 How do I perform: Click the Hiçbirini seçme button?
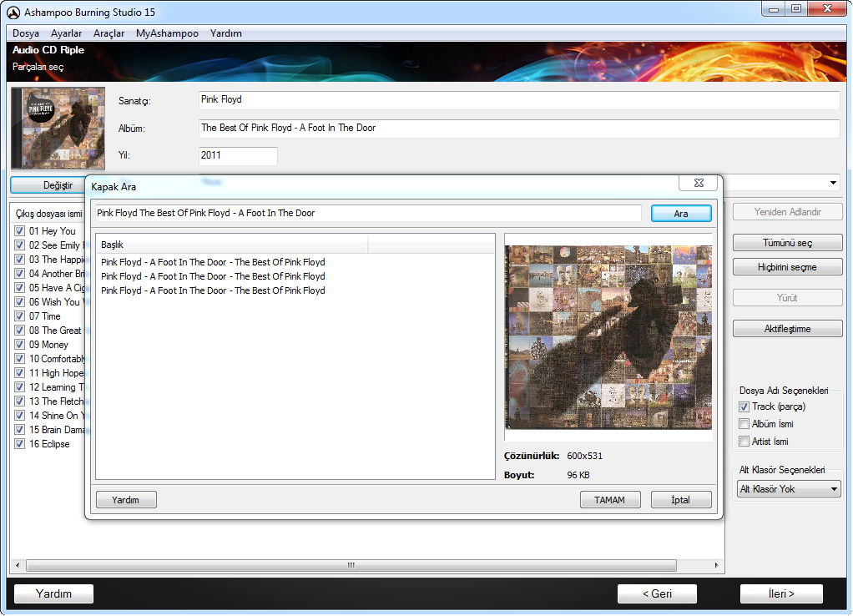(x=787, y=266)
